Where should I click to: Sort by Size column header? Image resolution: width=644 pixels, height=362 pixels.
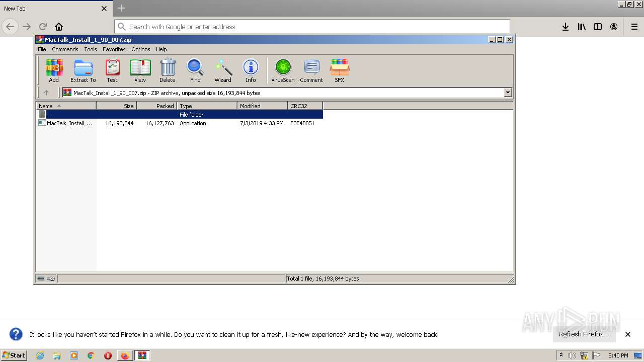[116, 106]
